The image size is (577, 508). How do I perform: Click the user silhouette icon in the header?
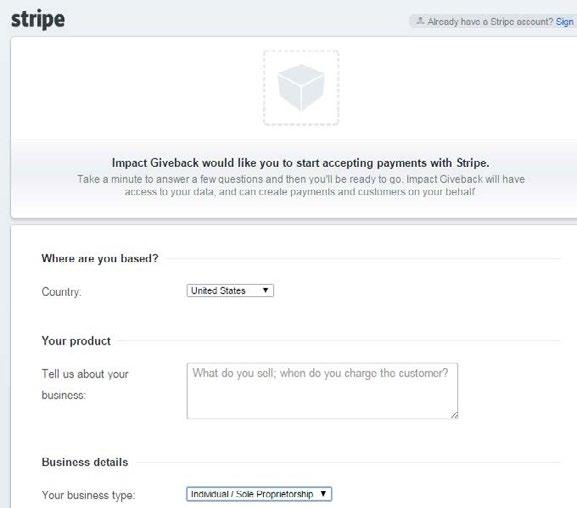(x=420, y=21)
